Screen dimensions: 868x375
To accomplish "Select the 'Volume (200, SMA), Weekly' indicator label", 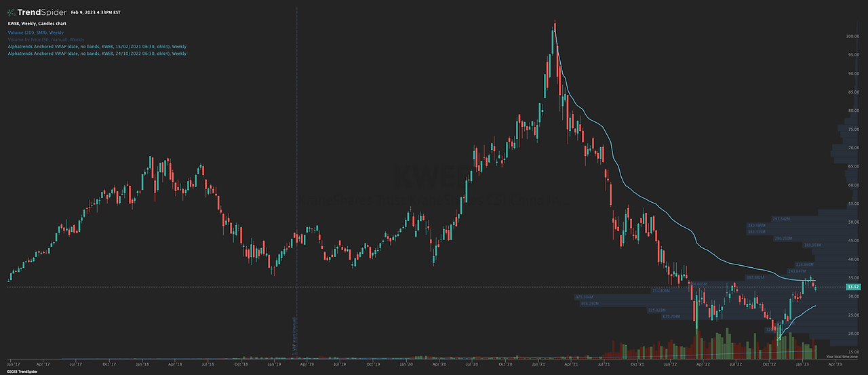I will 37,32.
